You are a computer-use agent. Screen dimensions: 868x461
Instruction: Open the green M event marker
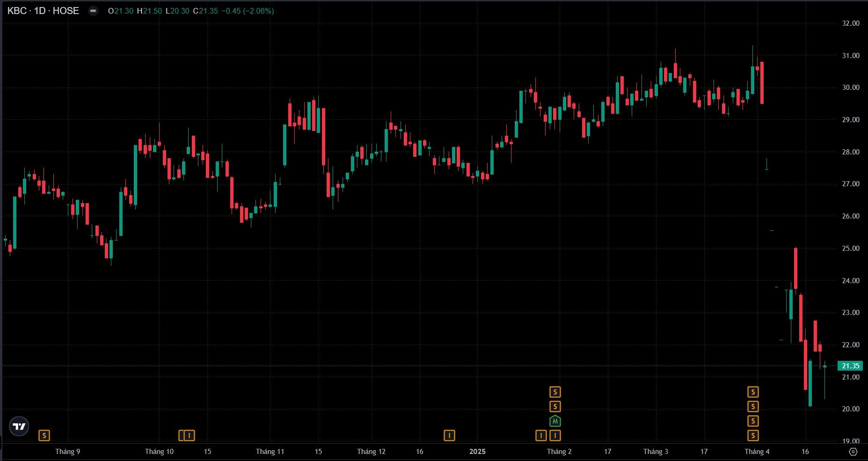pyautogui.click(x=555, y=421)
